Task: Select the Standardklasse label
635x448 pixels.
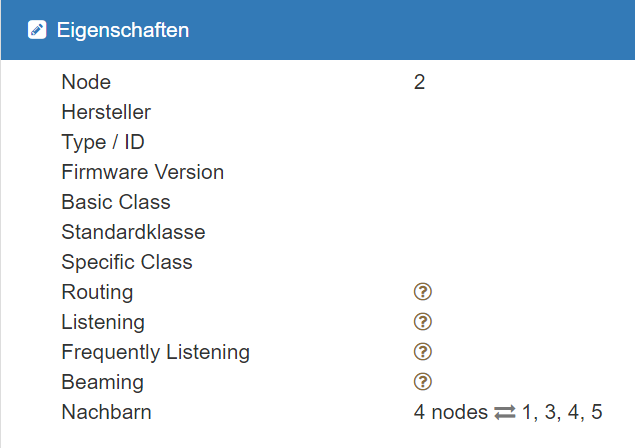Action: [133, 232]
